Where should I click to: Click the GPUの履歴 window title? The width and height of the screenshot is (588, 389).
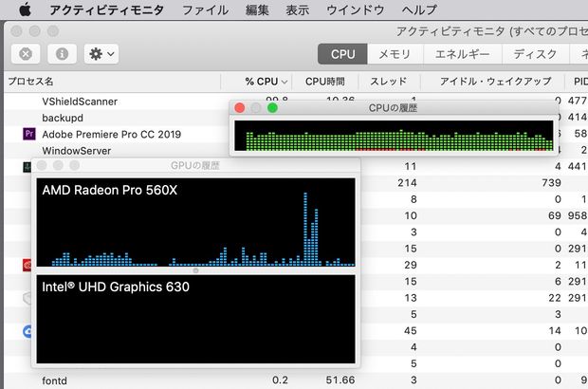pos(195,165)
